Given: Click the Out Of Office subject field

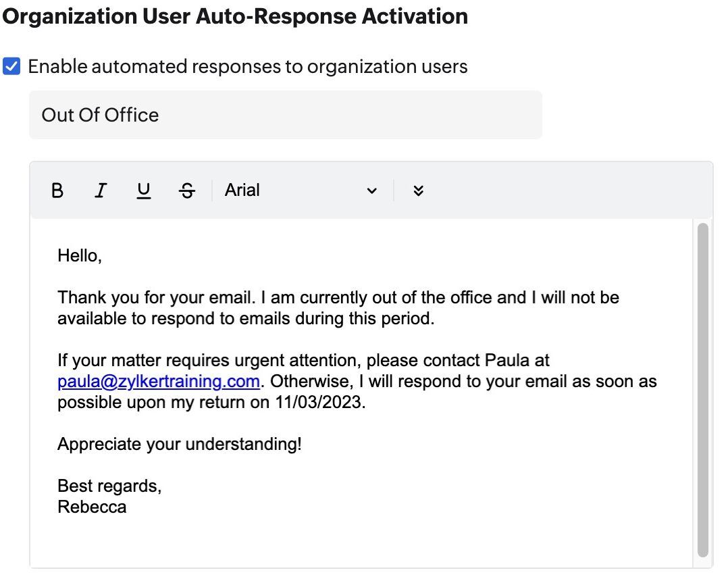Looking at the screenshot, I should point(285,114).
